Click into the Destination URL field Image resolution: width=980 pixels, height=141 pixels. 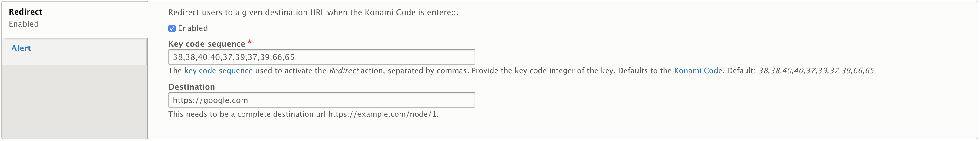(x=321, y=100)
